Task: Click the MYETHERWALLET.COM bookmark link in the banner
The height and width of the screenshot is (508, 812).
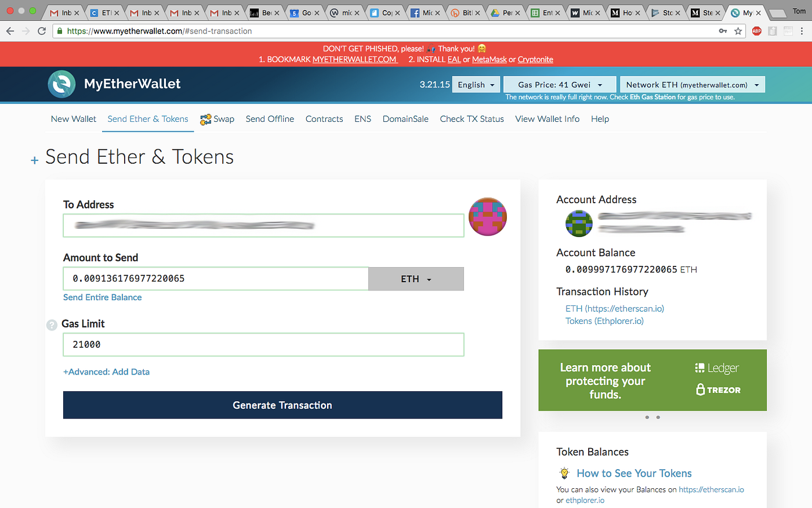Action: (x=354, y=59)
